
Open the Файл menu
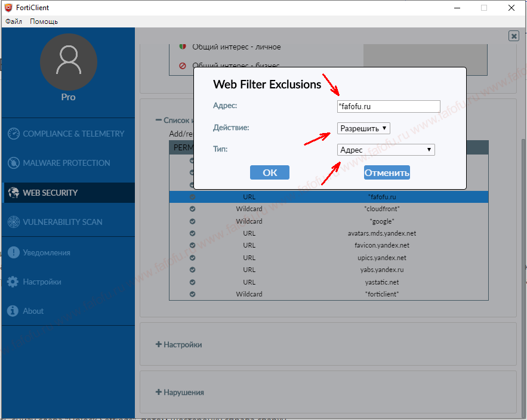click(x=14, y=21)
